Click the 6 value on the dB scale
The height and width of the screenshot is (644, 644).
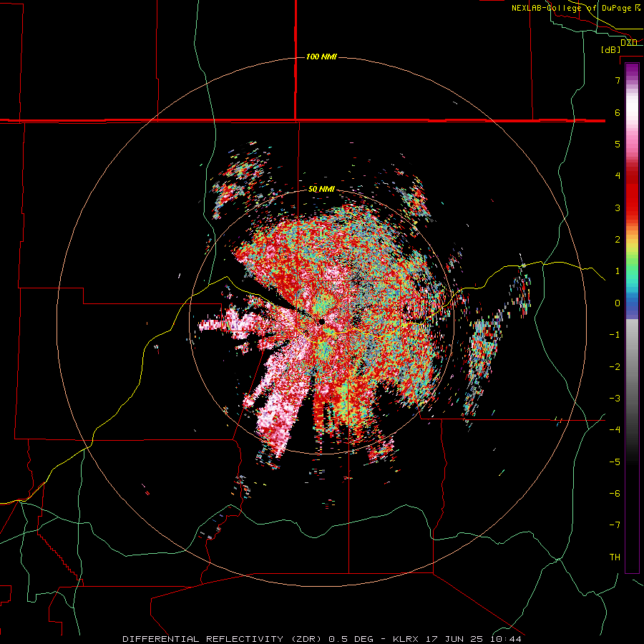tap(618, 112)
